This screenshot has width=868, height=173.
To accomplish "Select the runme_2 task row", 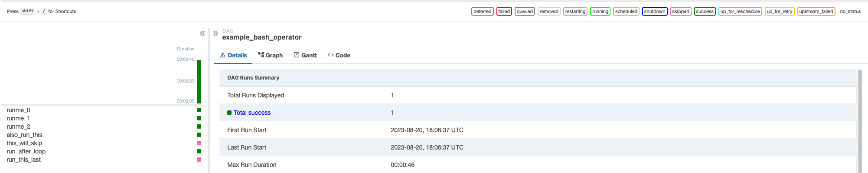I will pos(102,126).
